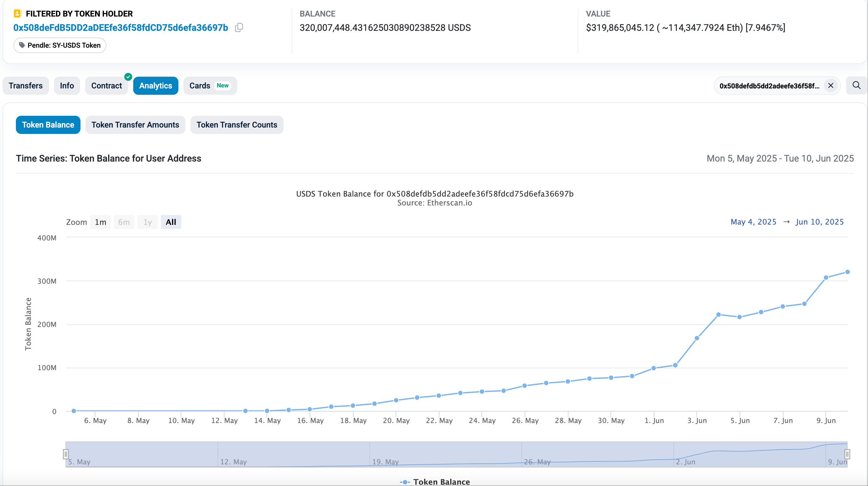Open the search magnifier button
868x486 pixels.
(856, 85)
